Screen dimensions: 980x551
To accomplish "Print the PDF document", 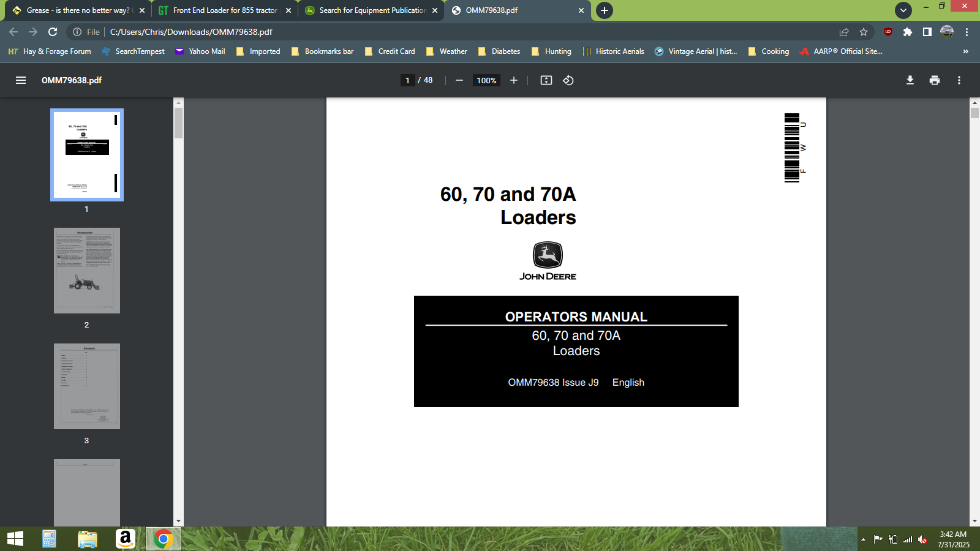I will point(935,80).
